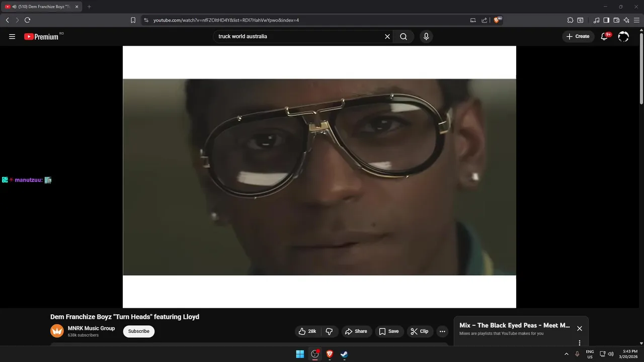Viewport: 644px width, 362px height.
Task: Open OBS Studio from the taskbar
Action: pyautogui.click(x=315, y=354)
